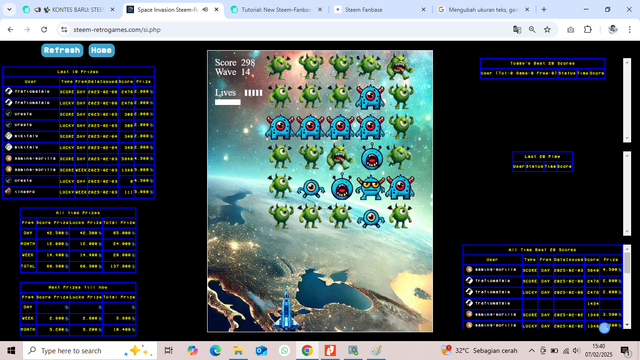Click the up arrow of Last 20 Play scrollbar
640x360 pixels.
(x=627, y=155)
